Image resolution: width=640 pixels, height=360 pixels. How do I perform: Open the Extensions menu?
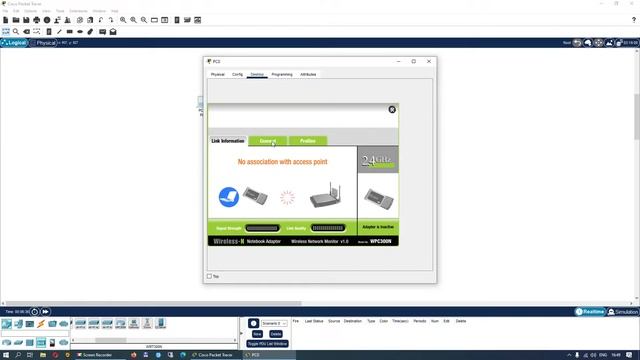tap(78, 11)
